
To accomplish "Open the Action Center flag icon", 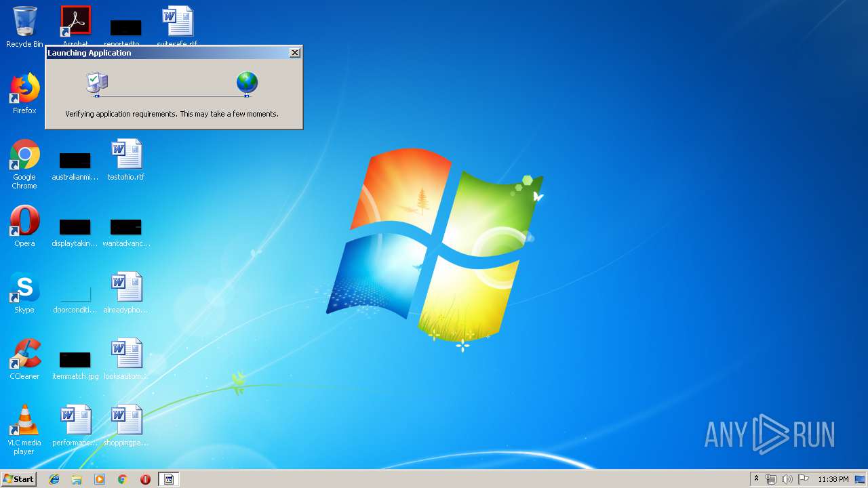I will click(x=804, y=479).
